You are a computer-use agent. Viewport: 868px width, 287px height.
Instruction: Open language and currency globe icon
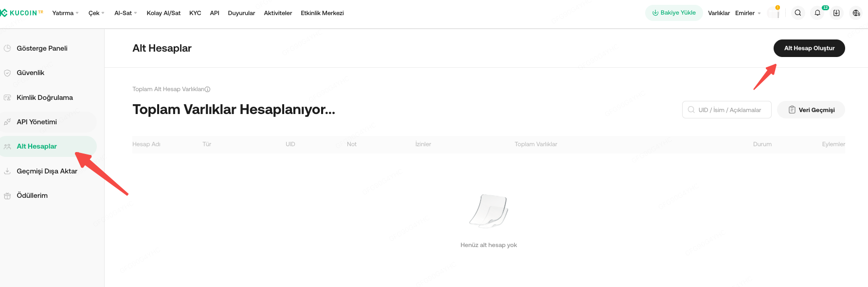click(856, 13)
